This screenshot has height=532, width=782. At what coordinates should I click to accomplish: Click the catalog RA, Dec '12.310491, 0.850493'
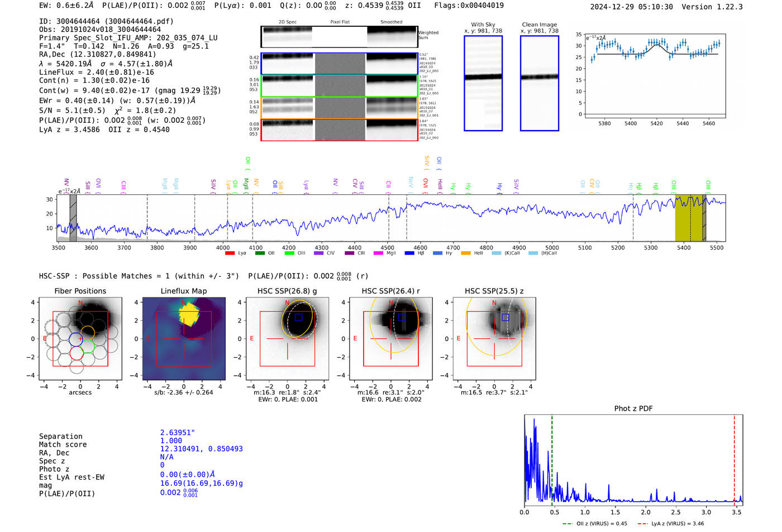click(x=202, y=449)
